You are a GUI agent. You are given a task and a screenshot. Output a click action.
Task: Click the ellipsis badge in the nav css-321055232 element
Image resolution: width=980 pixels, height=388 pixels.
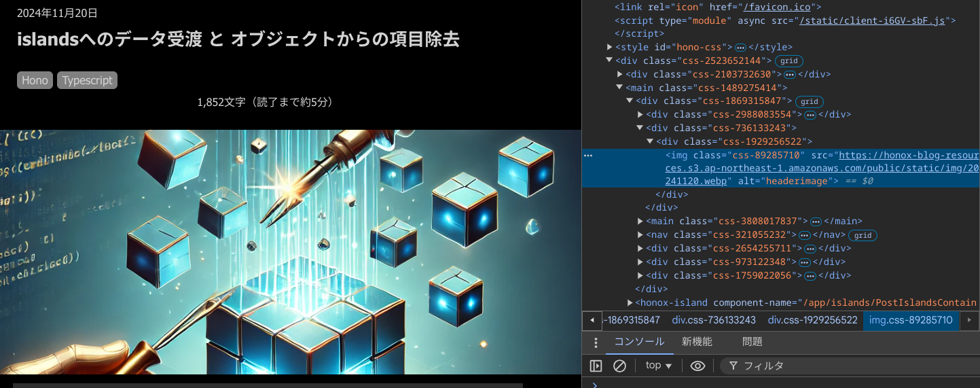[x=804, y=235]
